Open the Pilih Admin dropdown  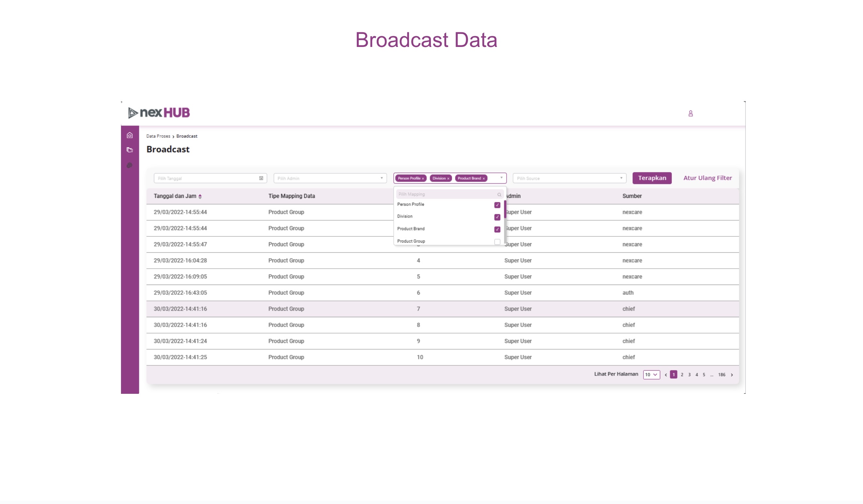coord(330,178)
